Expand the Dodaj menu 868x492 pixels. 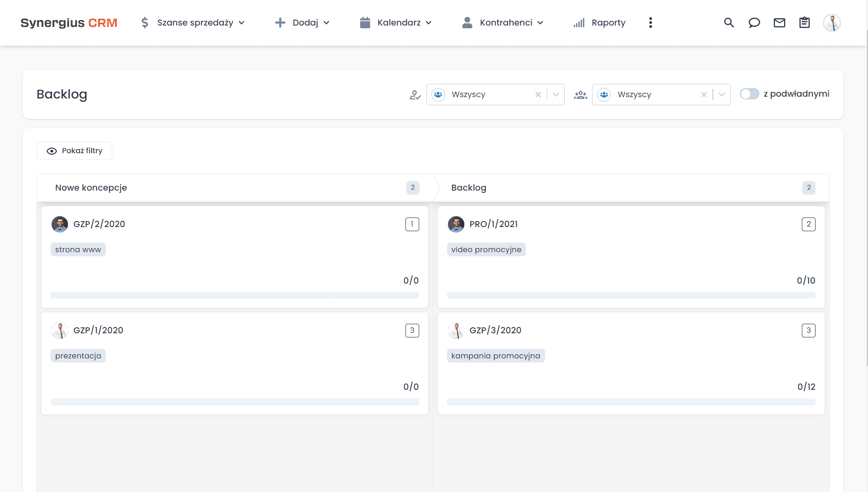click(x=302, y=22)
